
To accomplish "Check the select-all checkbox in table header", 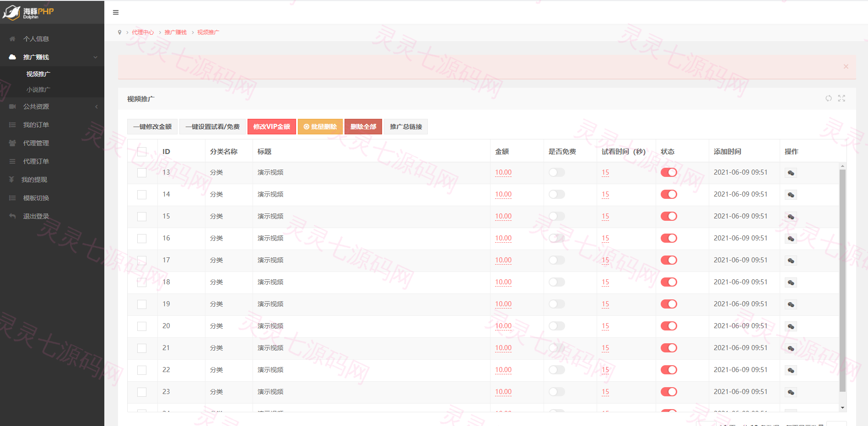I will click(142, 152).
